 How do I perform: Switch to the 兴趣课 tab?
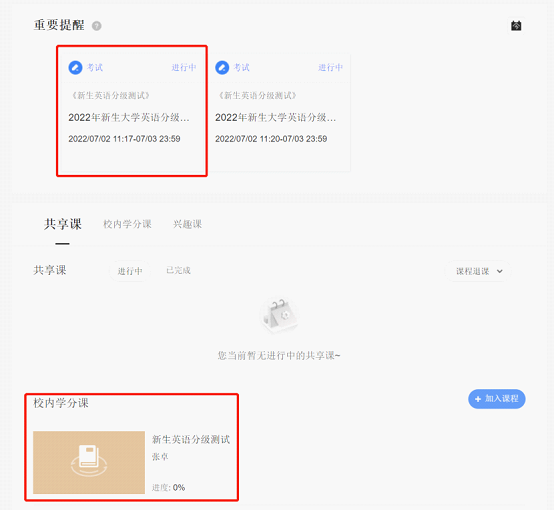click(x=188, y=224)
